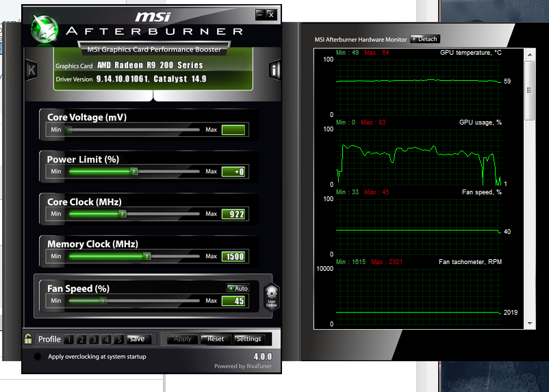
Task: Click the Fan Speed slider handle
Action: tap(103, 300)
